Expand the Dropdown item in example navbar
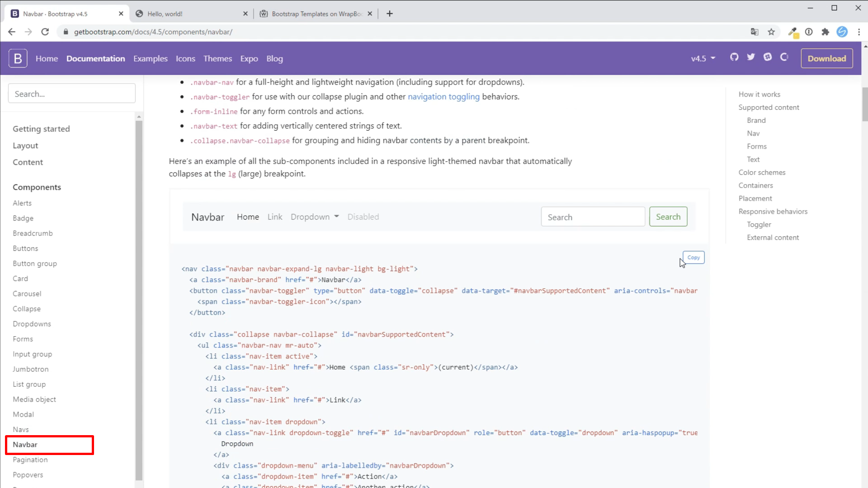Screen dimensions: 868x488 (315, 217)
